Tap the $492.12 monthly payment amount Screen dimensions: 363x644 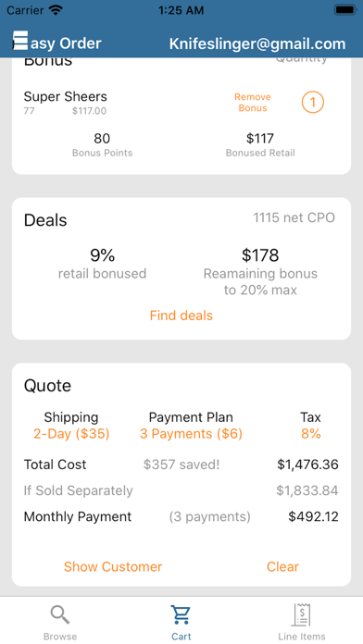pyautogui.click(x=313, y=516)
